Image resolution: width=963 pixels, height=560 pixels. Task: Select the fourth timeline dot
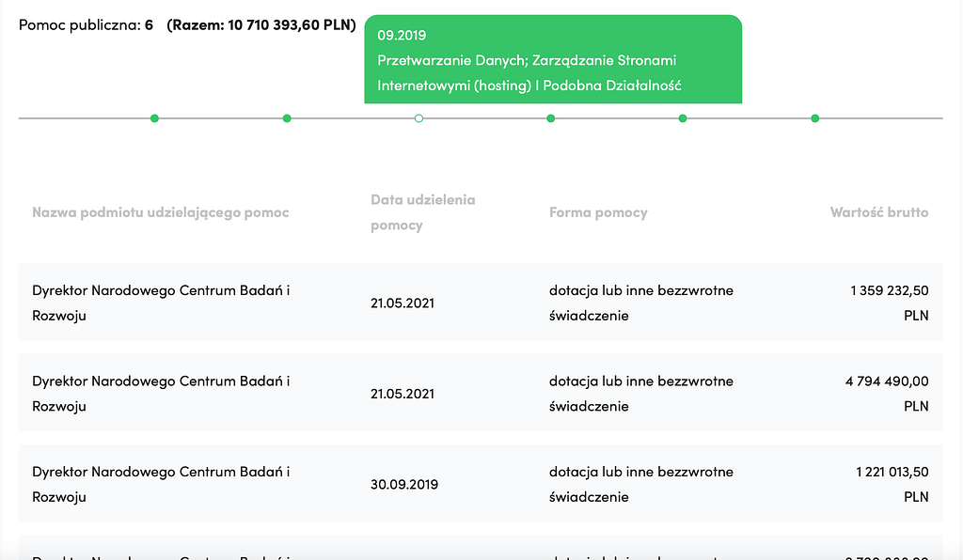tap(551, 118)
